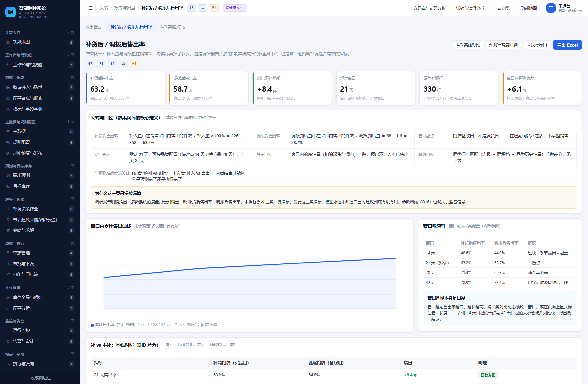Open the 总览 overview button
The image size is (588, 384).
click(504, 8)
